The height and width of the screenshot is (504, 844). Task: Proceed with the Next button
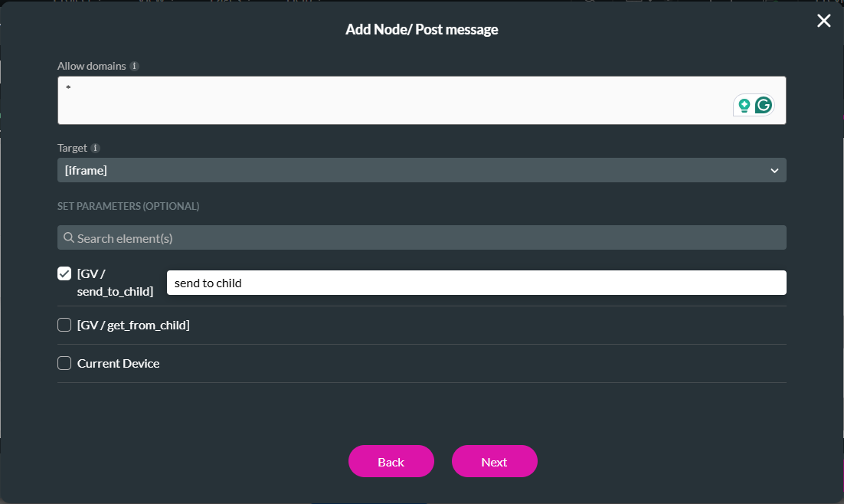[x=494, y=462]
